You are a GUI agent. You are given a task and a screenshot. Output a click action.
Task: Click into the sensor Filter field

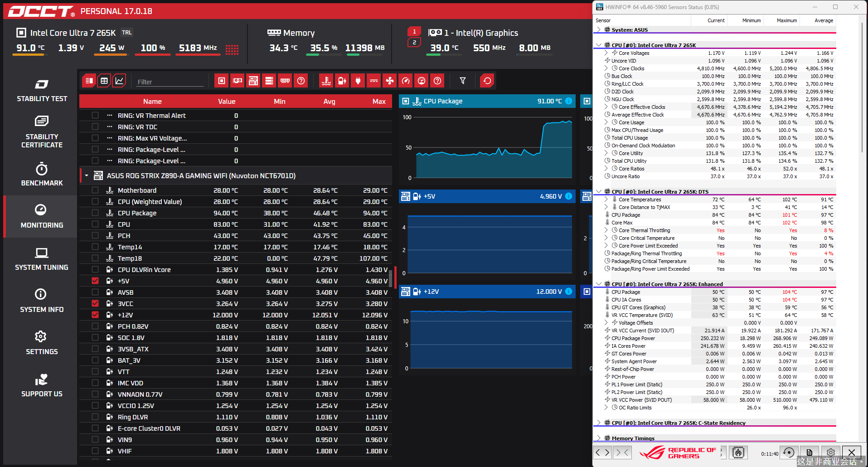(170, 82)
